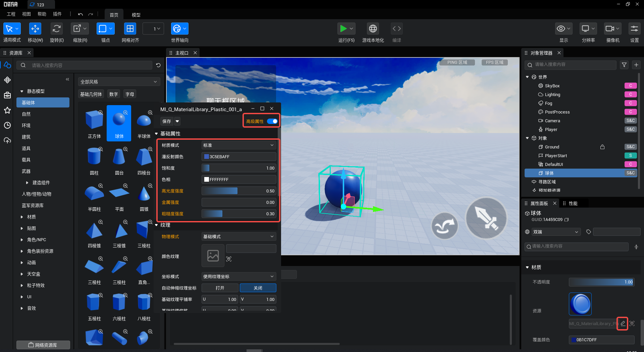
Task: Choose the 旋转(E) rotate tool
Action: (56, 29)
